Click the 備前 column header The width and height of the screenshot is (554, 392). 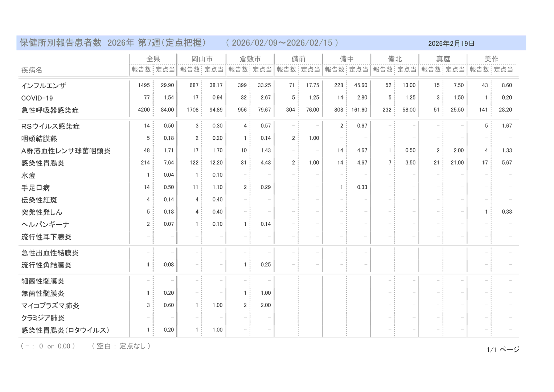point(298,59)
